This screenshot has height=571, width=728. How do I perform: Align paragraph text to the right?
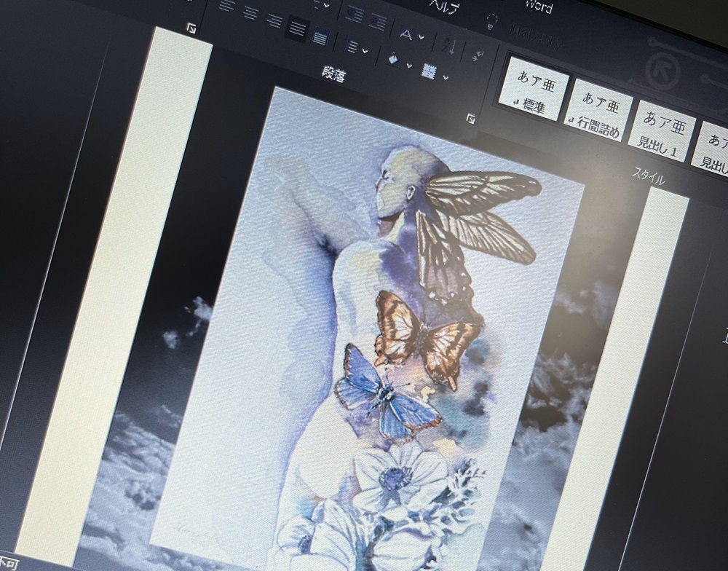(x=274, y=20)
